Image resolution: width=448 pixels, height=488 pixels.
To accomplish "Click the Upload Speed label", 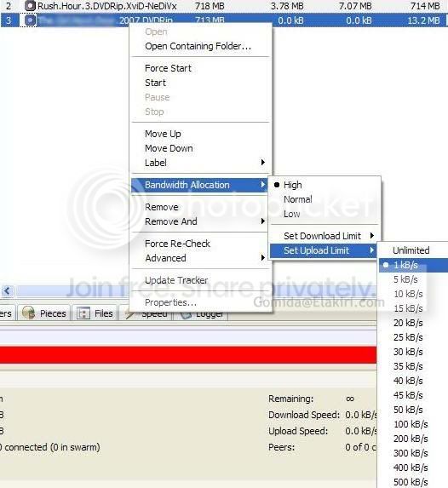I will click(x=298, y=431).
